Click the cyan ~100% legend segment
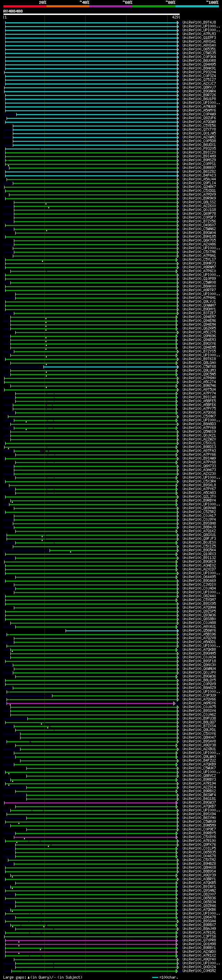Image resolution: width=222 pixels, height=980 pixels. [197, 7]
